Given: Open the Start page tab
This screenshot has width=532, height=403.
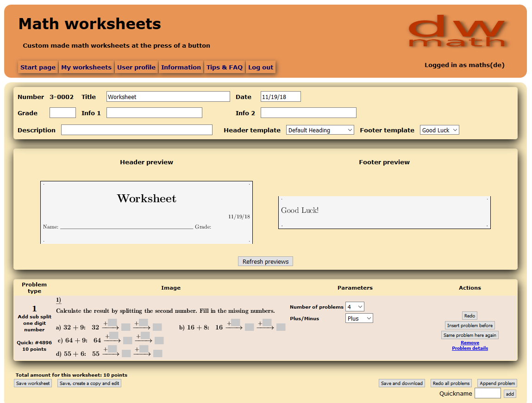Looking at the screenshot, I should (x=38, y=67).
